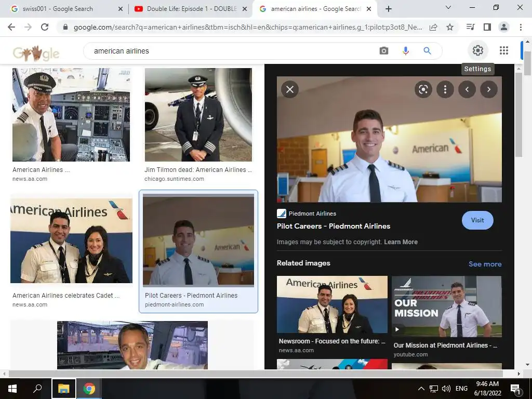Click the Visit button

477,220
